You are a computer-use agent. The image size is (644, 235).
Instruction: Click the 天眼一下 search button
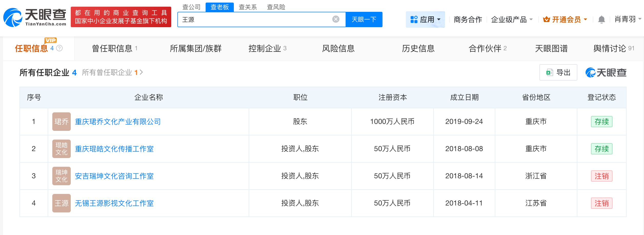pyautogui.click(x=364, y=19)
